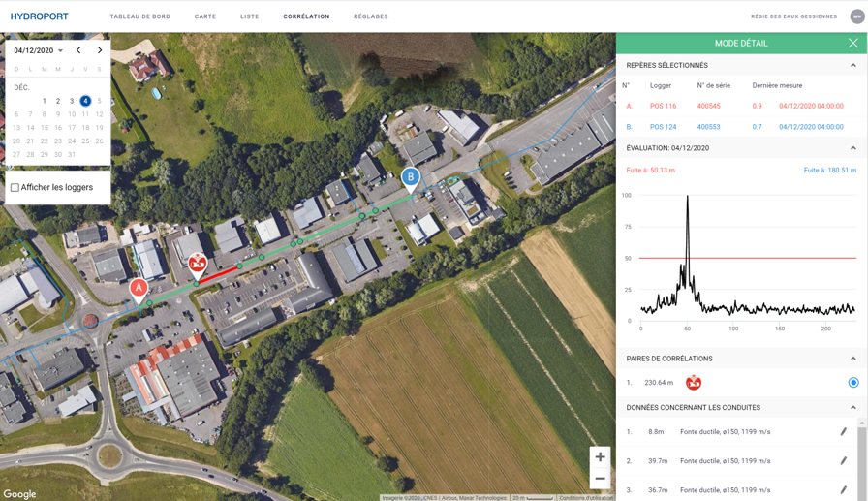This screenshot has height=501, width=868.
Task: Open logger POS 116 link
Action: 663,106
